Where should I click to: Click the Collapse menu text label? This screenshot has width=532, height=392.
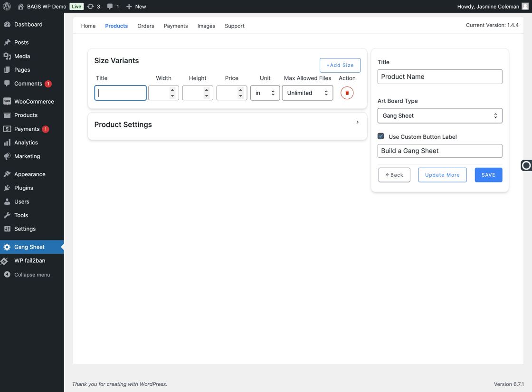(32, 275)
